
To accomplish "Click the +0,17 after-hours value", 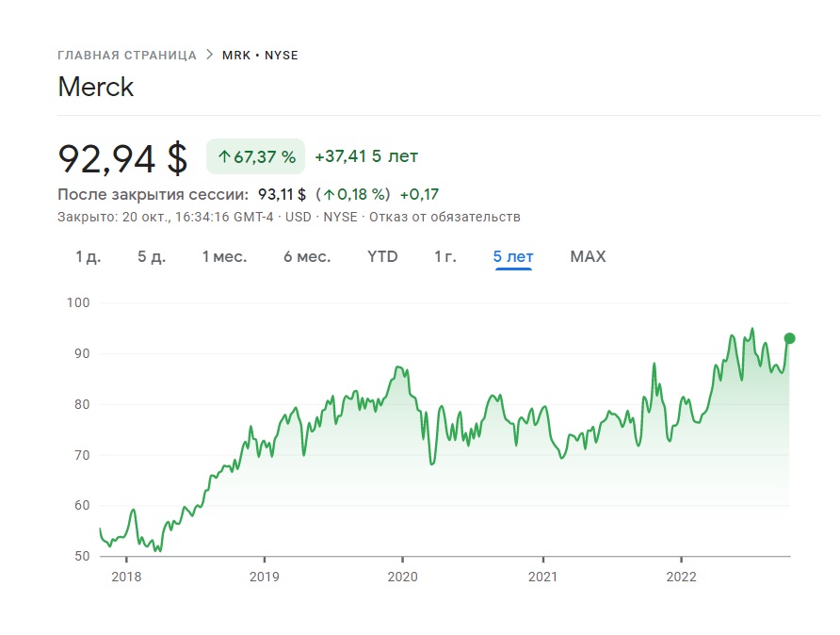I will click(419, 194).
